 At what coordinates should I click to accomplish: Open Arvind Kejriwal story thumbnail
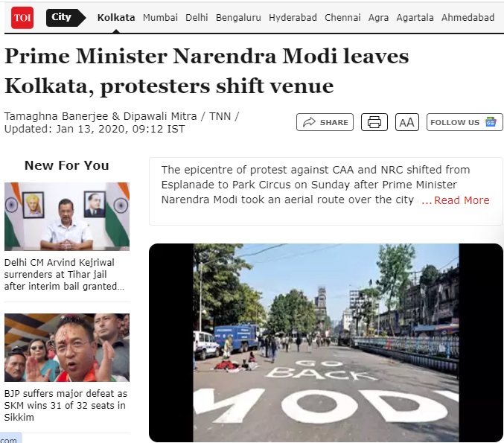pos(67,217)
